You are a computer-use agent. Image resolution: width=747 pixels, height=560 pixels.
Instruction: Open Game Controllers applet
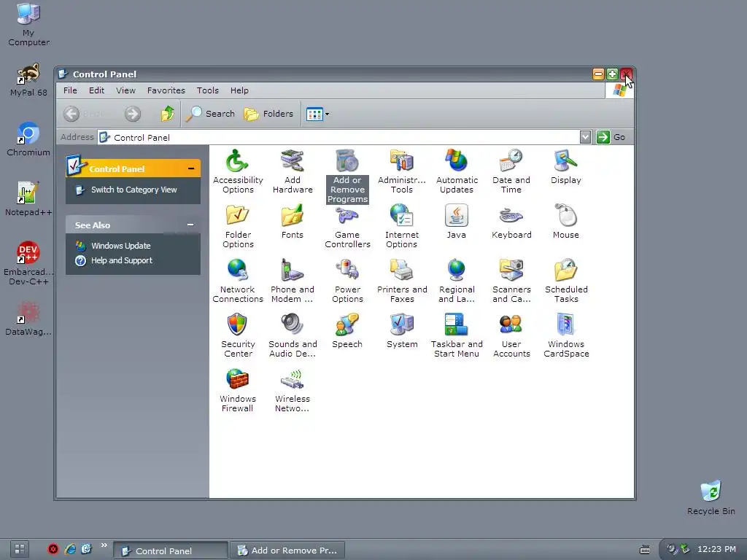tap(347, 226)
